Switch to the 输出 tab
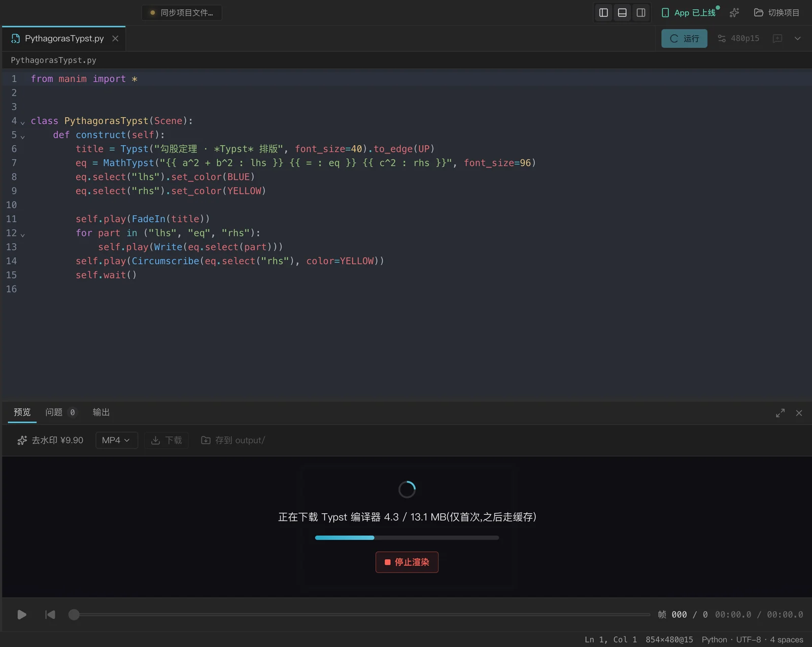The height and width of the screenshot is (647, 812). [101, 412]
